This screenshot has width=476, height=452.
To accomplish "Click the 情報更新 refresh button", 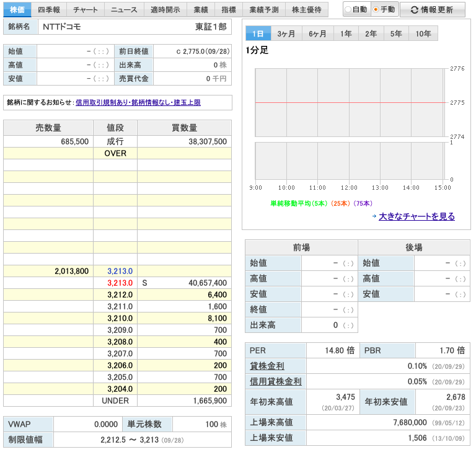I will [x=432, y=10].
